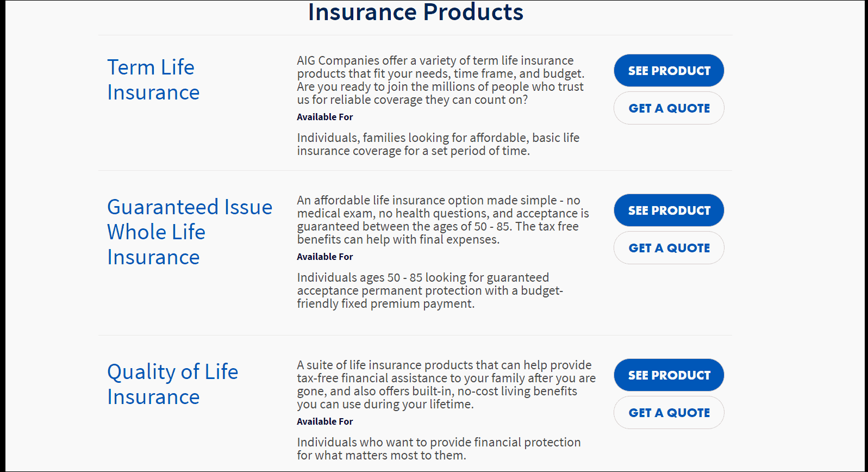Viewport: 868px width, 472px height.
Task: Click See Product for Term Life Insurance
Action: (x=669, y=71)
